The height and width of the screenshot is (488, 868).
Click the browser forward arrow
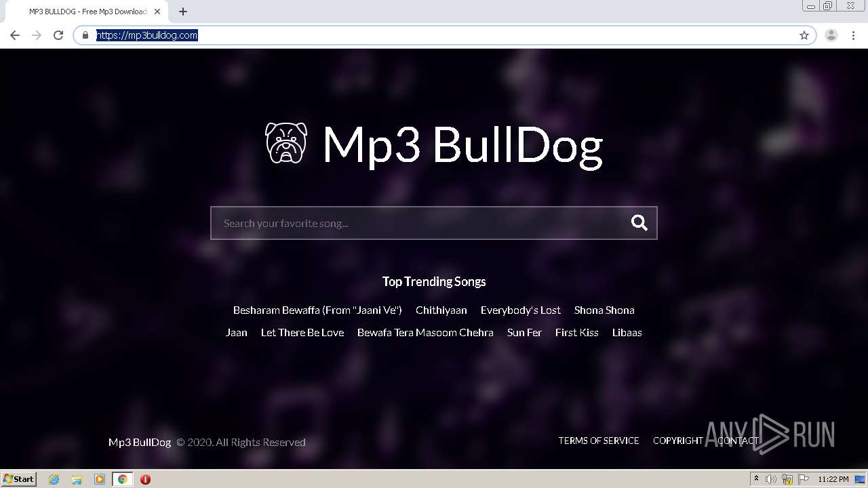point(37,35)
